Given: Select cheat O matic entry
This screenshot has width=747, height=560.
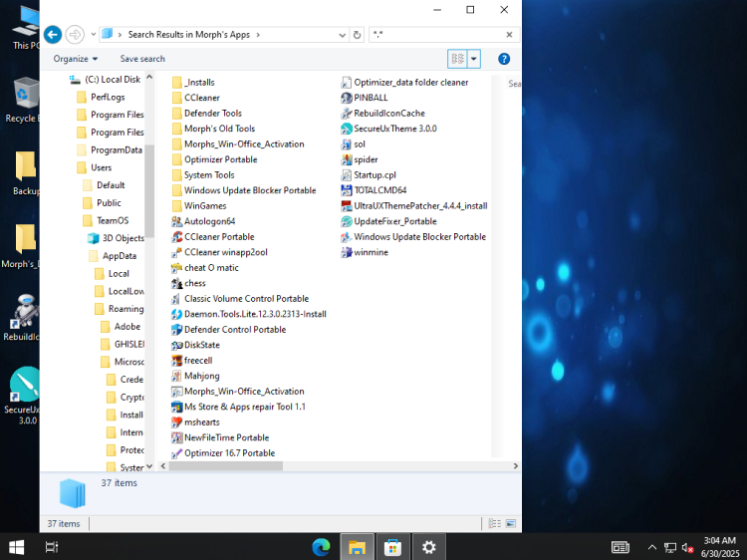Looking at the screenshot, I should pos(205,268).
